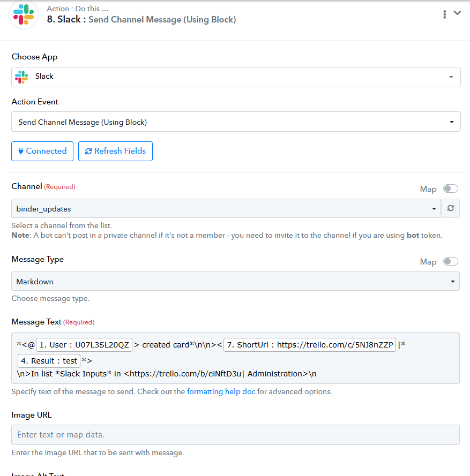Click the Slack logo in step header
Screen dimensions: 470x476
24,14
